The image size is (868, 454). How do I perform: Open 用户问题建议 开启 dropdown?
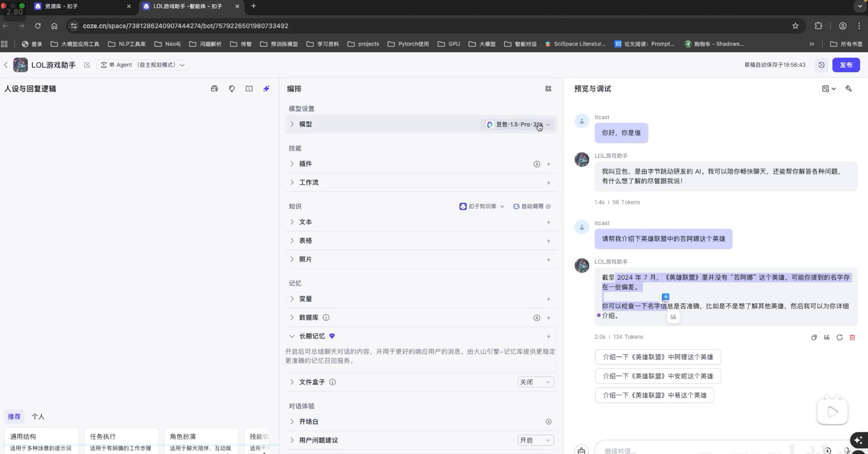click(x=535, y=440)
